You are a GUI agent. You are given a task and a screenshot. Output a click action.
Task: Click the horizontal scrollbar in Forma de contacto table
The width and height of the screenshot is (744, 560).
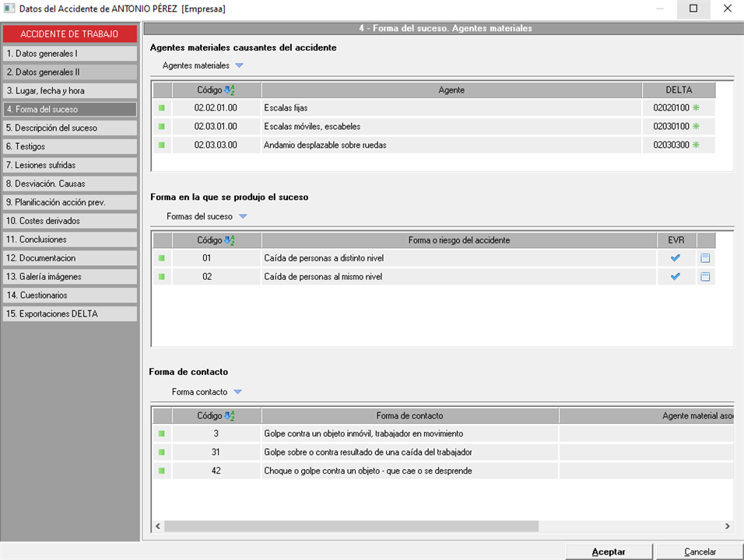(x=350, y=526)
